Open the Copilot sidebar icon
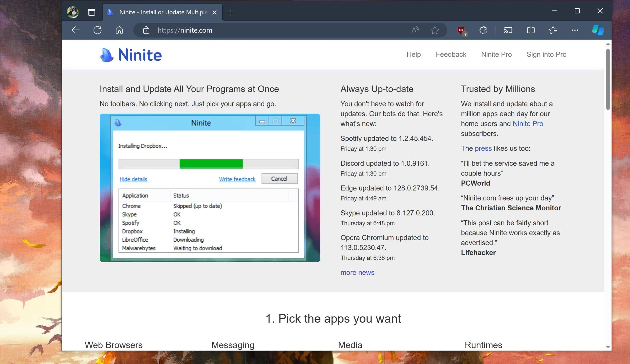Image resolution: width=630 pixels, height=364 pixels. tap(598, 30)
